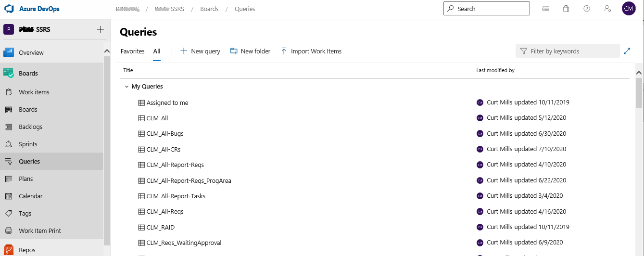644x256 pixels.
Task: Click the query icon beside Assigned to me
Action: tap(141, 102)
